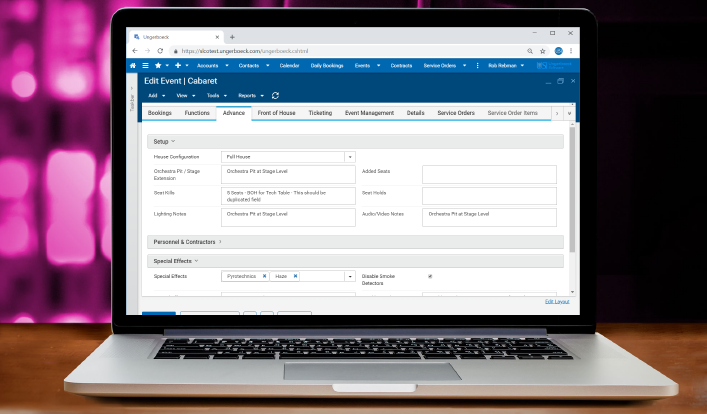Viewport: 707px width, 414px height.
Task: Click the Calendar navigation link
Action: [289, 65]
